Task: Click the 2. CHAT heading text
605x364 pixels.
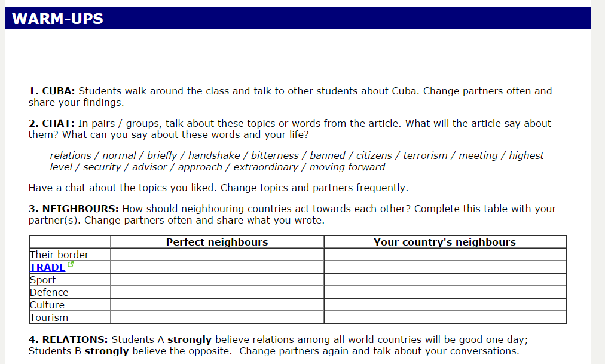Action: tap(51, 123)
